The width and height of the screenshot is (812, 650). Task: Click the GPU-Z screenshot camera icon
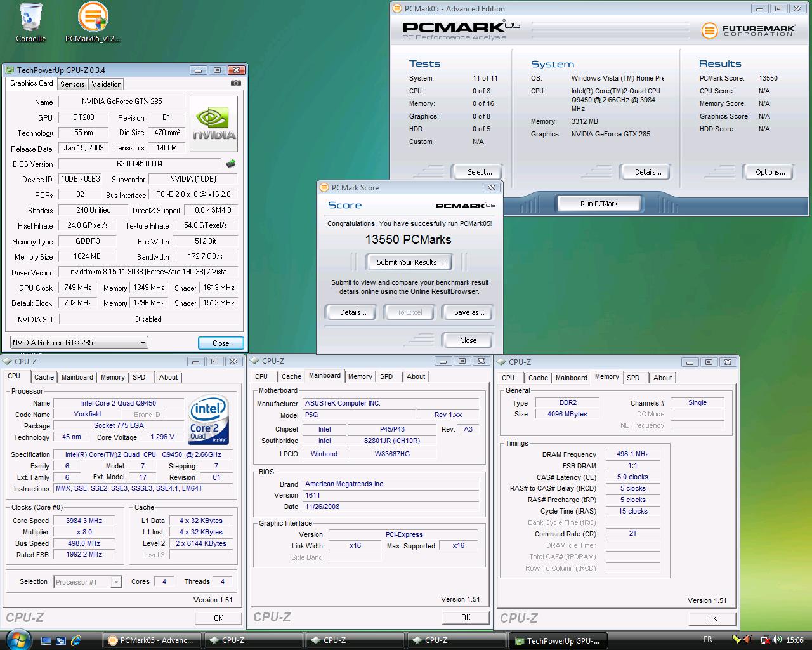(x=236, y=83)
